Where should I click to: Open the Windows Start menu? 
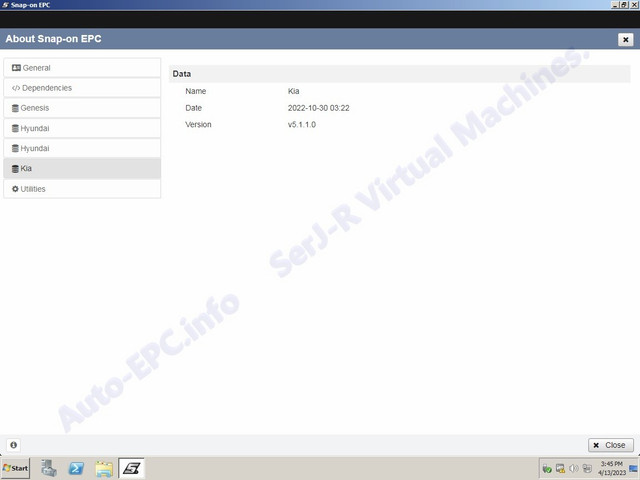16,468
